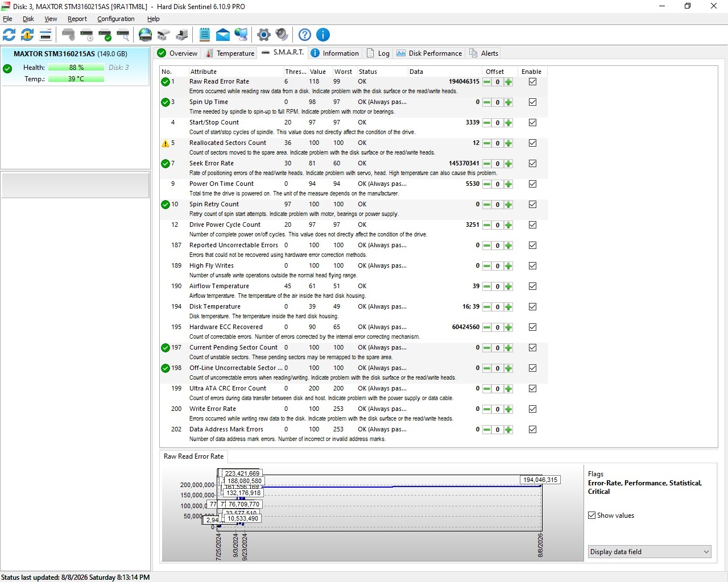Viewport: 728px width, 582px height.
Task: Click the Worst column header
Action: (x=345, y=72)
